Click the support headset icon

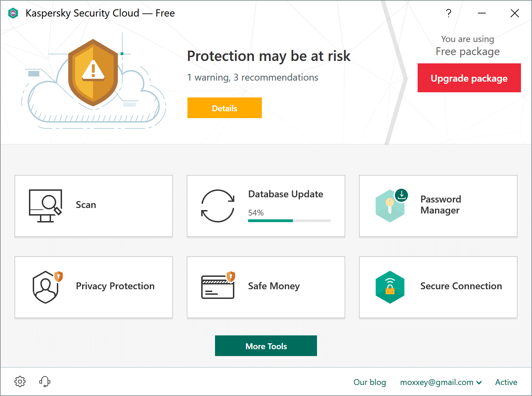45,382
